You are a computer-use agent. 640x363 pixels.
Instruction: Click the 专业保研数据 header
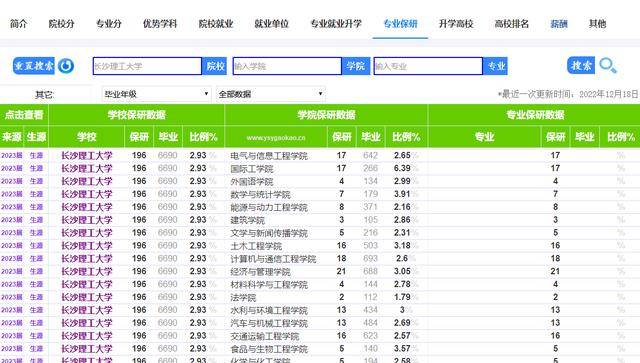(x=535, y=115)
